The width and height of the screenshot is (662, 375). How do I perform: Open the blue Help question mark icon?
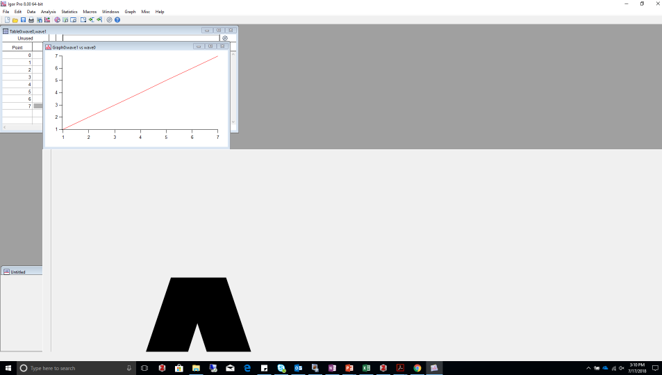(x=117, y=20)
